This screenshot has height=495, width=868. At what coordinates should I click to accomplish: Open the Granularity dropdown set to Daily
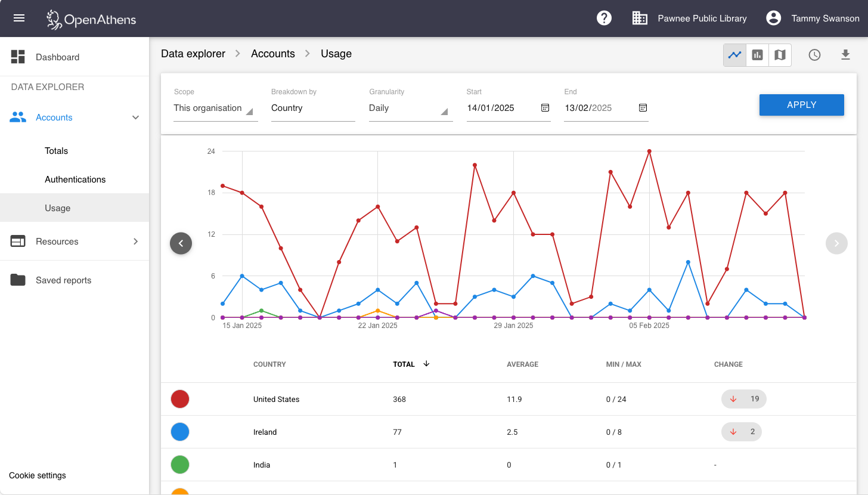click(x=410, y=108)
